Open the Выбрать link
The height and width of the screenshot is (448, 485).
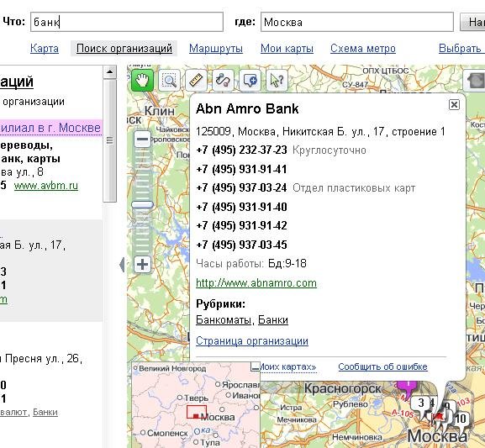tap(461, 49)
